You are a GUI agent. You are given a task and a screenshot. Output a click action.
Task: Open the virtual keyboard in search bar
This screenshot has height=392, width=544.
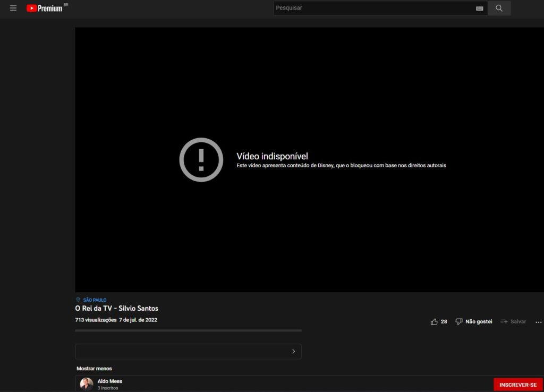point(479,8)
